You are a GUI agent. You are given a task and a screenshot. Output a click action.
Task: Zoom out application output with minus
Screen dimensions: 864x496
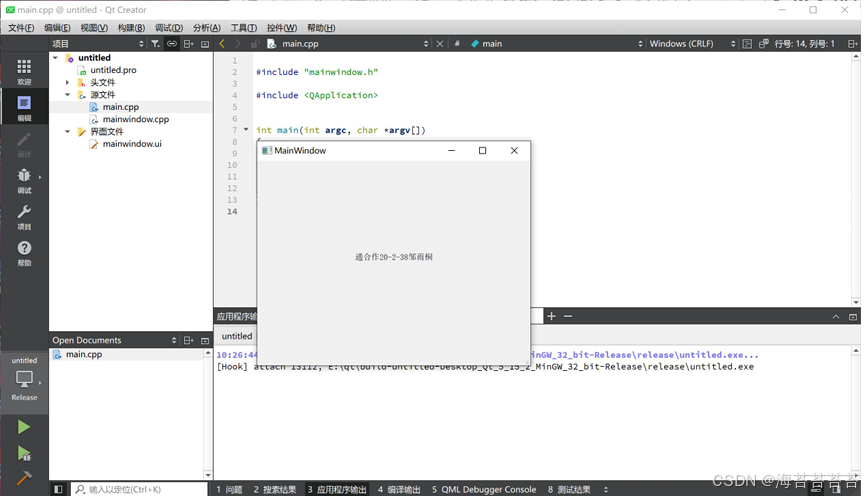(568, 316)
